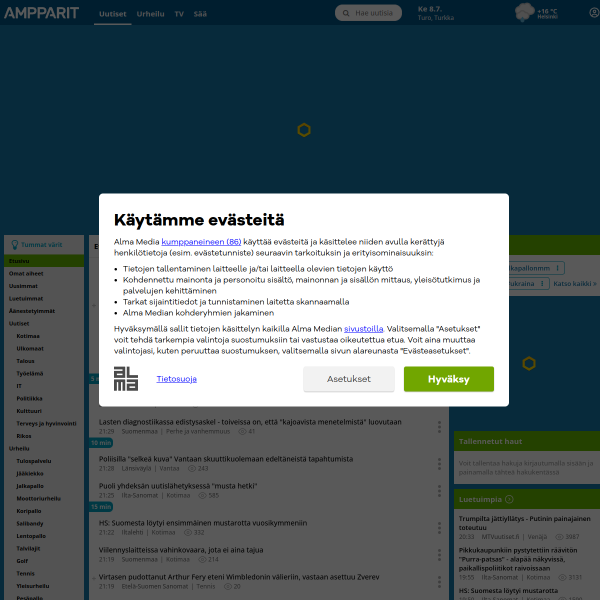Open cookie Asetukset
Image resolution: width=600 pixels, height=600 pixels.
(x=349, y=379)
